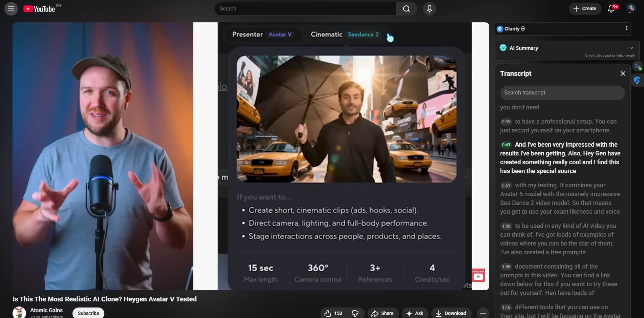Jump to the 1:00 transcript timestamp
The image size is (644, 318).
click(x=506, y=226)
